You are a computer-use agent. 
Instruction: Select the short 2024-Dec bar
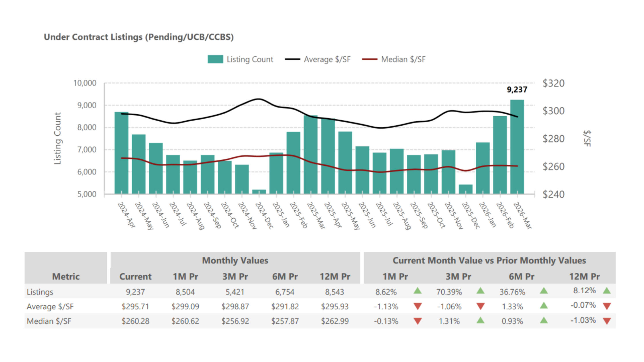click(259, 191)
